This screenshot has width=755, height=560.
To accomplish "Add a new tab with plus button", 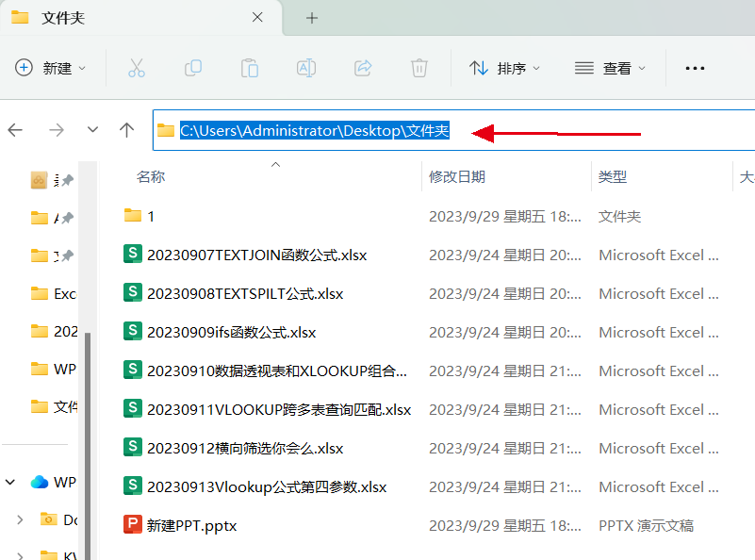I will coord(312,18).
